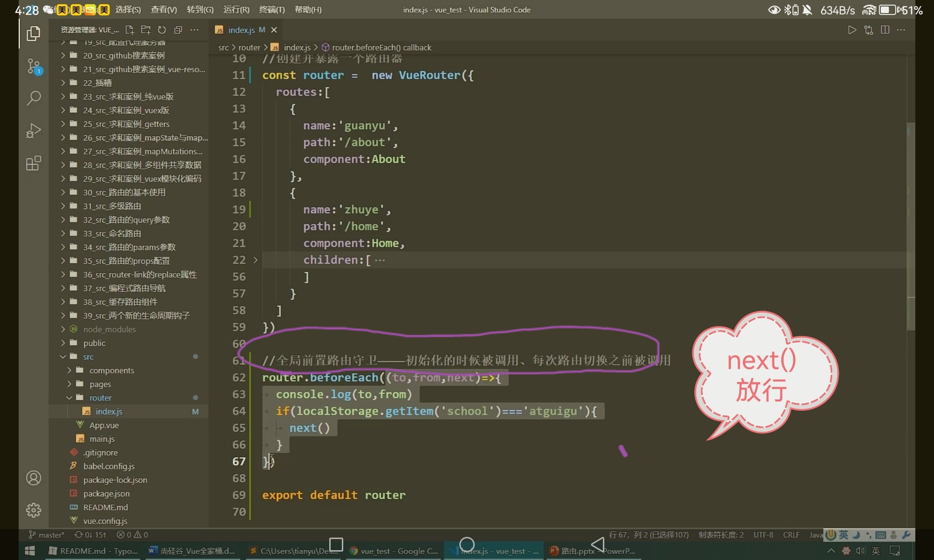The height and width of the screenshot is (560, 934).
Task: Open the Source Control view
Action: (33, 66)
